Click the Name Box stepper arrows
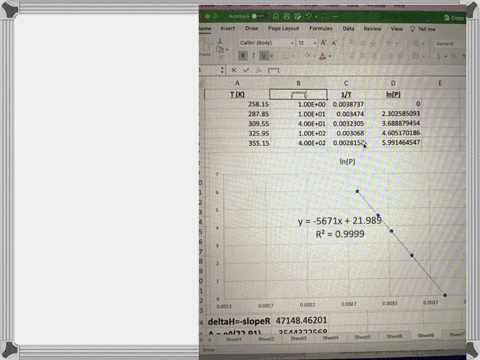This screenshot has height=360, width=480. pos(222,70)
